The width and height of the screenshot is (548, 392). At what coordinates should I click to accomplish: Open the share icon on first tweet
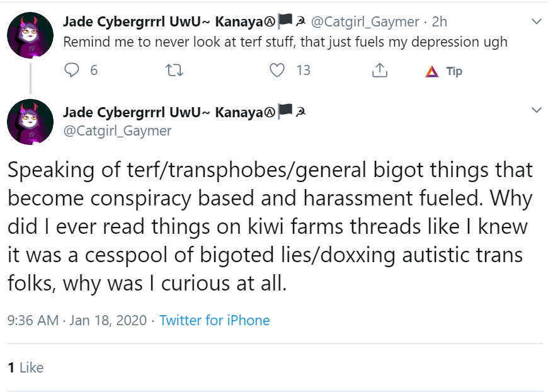380,70
